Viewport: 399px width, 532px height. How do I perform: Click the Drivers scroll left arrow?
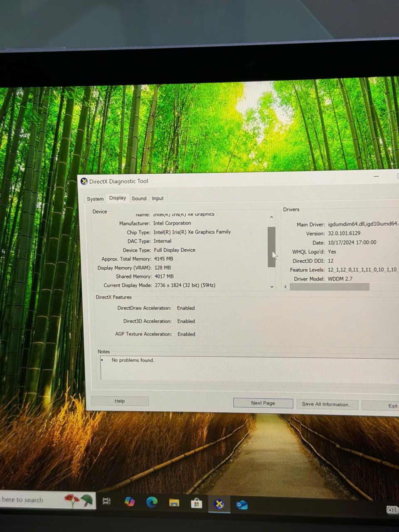[x=286, y=287]
